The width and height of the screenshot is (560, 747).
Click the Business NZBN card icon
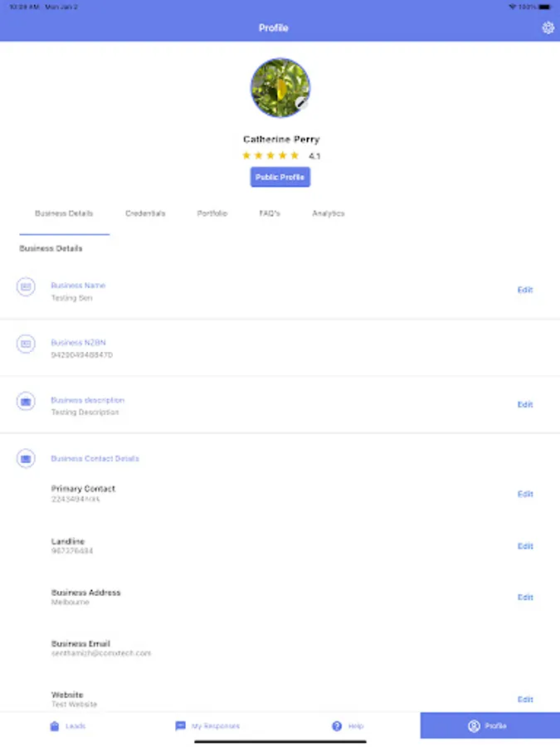click(26, 344)
